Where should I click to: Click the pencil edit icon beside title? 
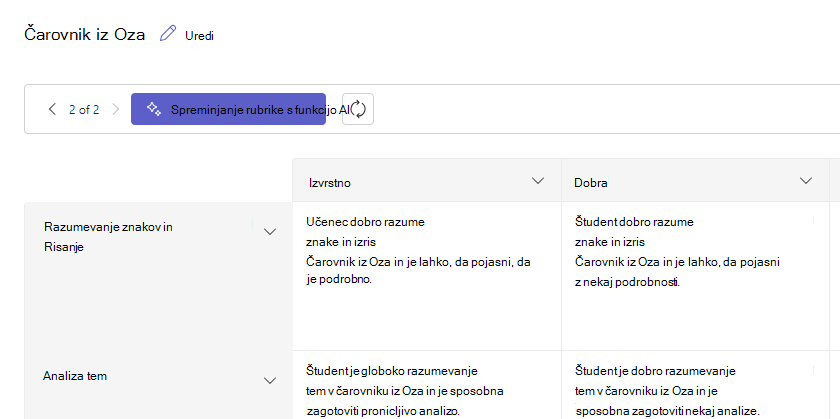[x=168, y=34]
